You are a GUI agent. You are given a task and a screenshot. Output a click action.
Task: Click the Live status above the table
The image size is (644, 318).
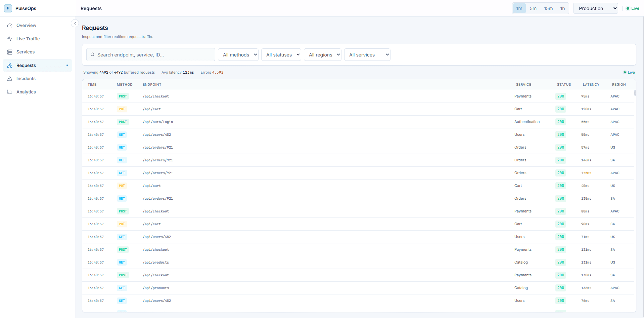tap(629, 72)
